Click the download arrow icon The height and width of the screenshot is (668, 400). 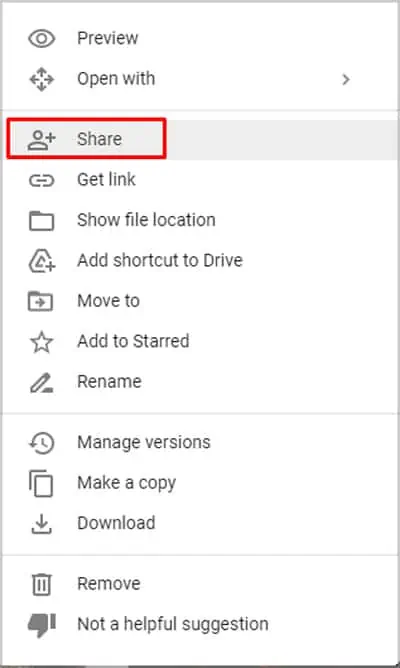pyautogui.click(x=41, y=525)
